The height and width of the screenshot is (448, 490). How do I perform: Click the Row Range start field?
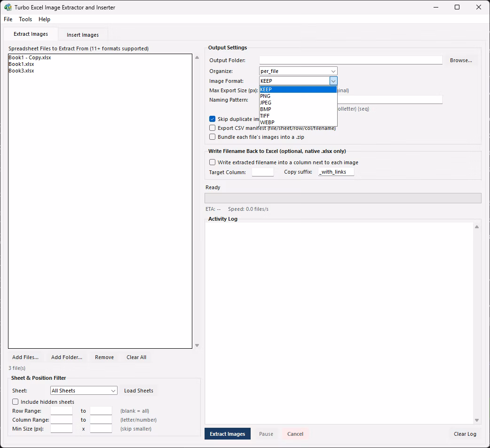62,411
